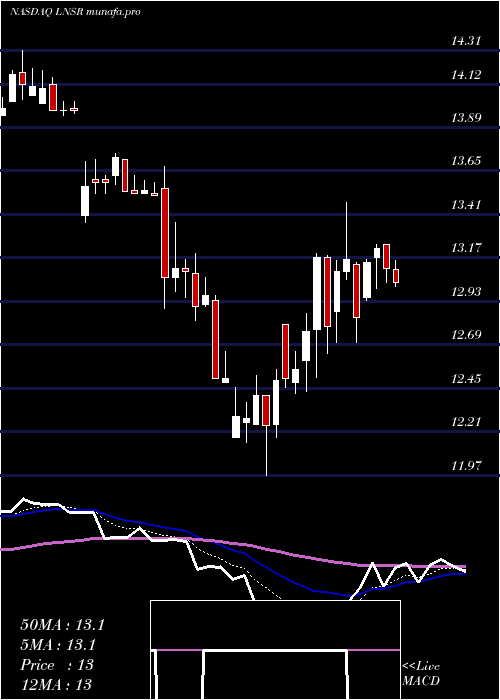
Task: Select the 14.12 price axis label
Action: click(x=466, y=75)
